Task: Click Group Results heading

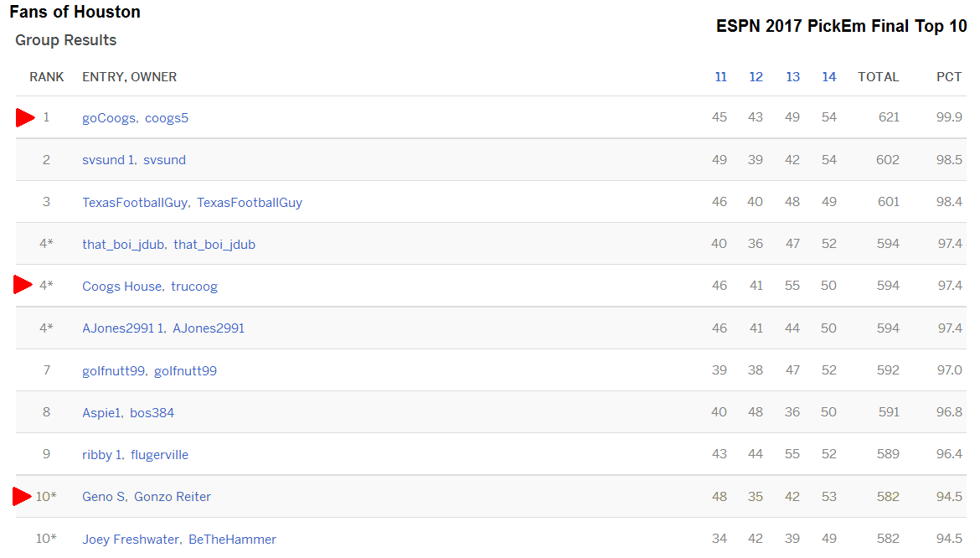Action: (65, 40)
